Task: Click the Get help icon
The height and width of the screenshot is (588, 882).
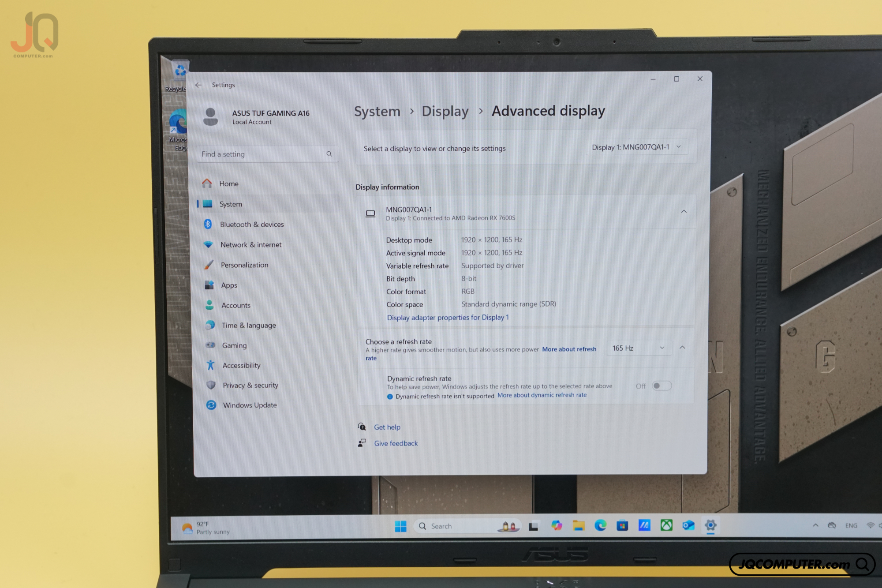Action: point(362,427)
